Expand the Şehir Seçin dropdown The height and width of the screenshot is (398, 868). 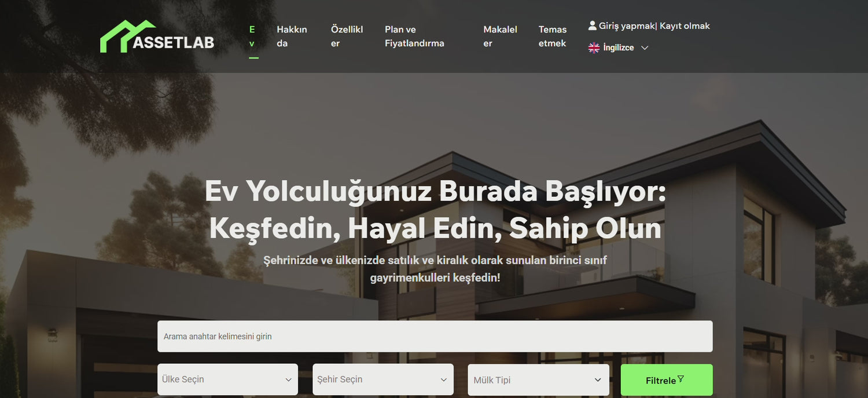pos(382,379)
